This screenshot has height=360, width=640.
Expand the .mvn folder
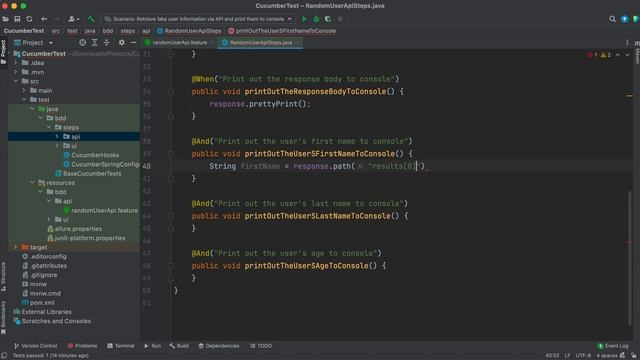[x=16, y=72]
